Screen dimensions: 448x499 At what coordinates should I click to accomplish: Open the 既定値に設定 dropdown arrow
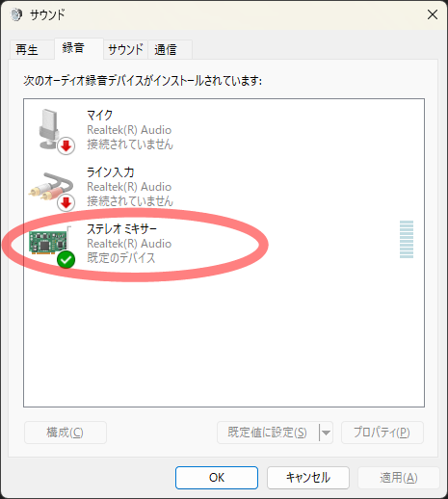pos(326,433)
